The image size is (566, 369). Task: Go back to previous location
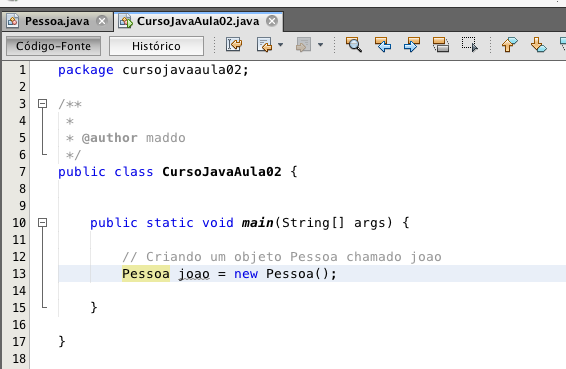265,45
